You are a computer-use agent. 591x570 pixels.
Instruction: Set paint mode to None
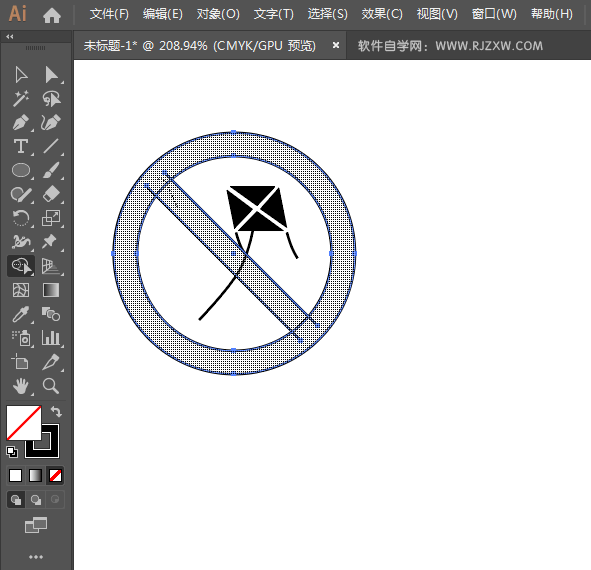point(55,476)
